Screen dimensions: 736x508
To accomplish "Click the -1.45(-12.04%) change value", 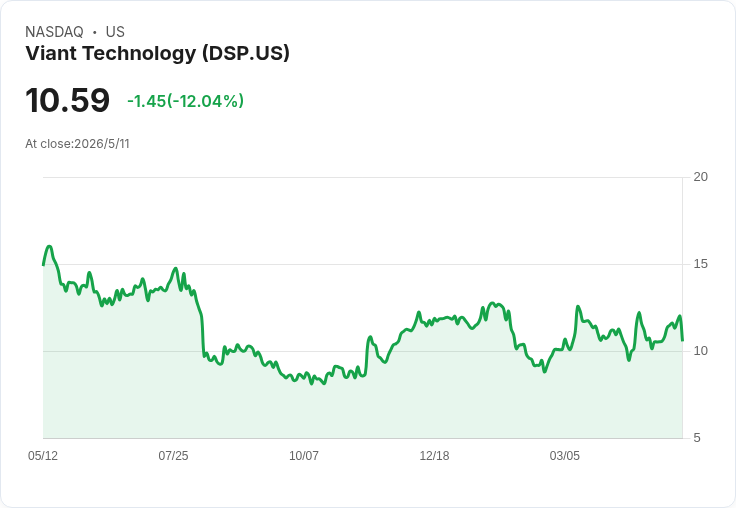I will click(x=185, y=101).
